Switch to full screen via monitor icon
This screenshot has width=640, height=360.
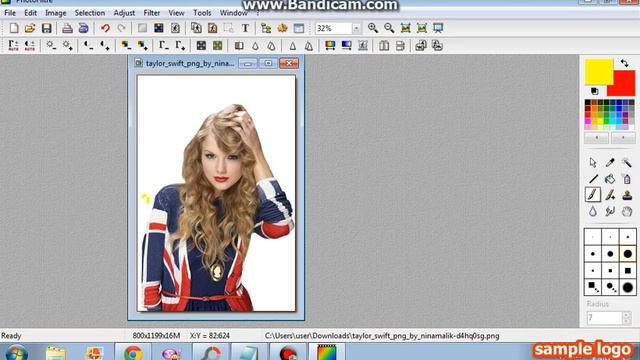pos(438,28)
